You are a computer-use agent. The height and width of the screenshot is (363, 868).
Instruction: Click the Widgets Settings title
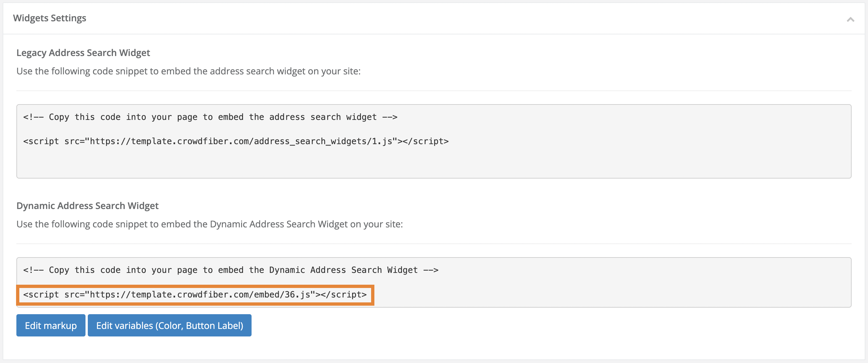tap(49, 18)
